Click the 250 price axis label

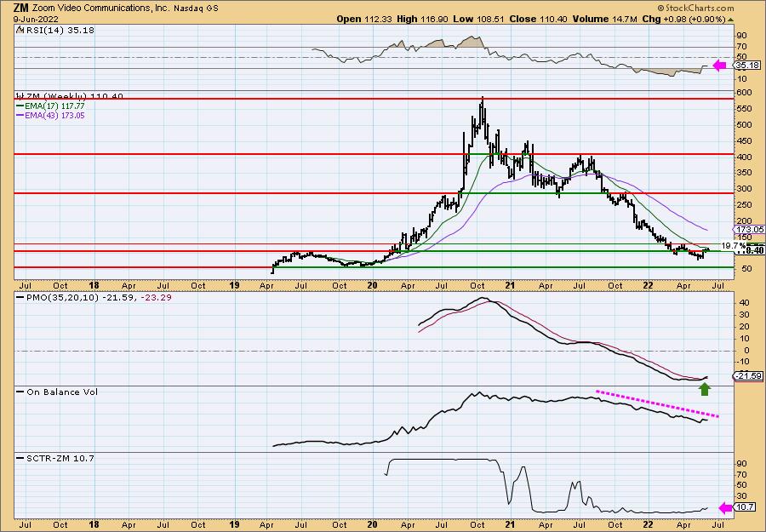pyautogui.click(x=744, y=205)
